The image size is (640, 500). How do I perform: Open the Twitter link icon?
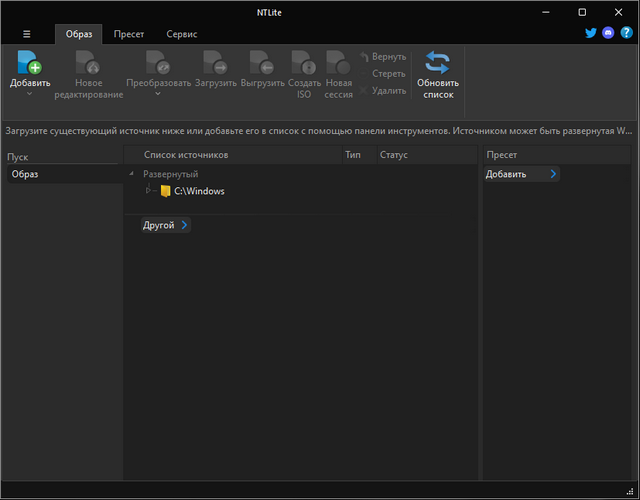[591, 34]
